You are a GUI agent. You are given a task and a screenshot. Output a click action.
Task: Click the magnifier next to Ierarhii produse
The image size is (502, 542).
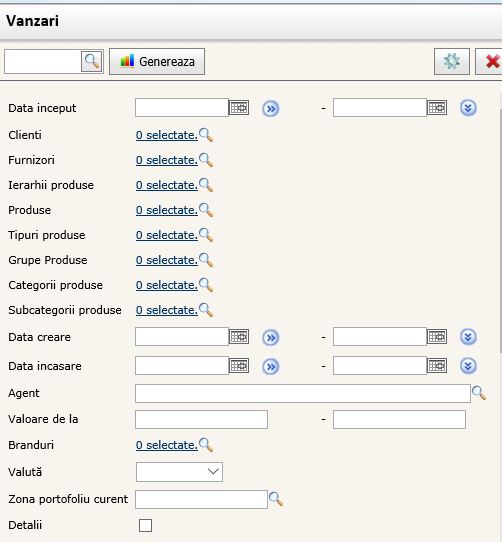point(206,185)
